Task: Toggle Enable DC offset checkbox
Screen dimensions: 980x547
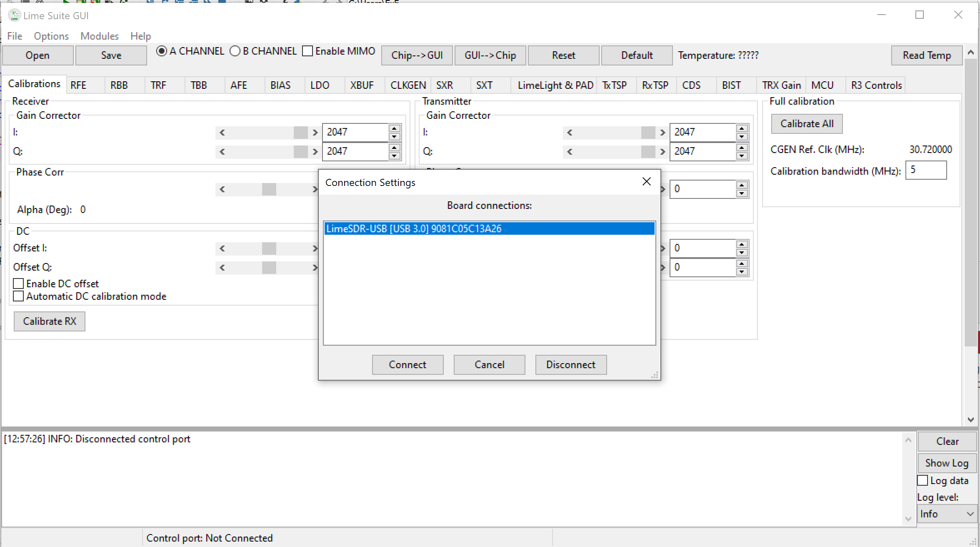Action: pos(18,284)
